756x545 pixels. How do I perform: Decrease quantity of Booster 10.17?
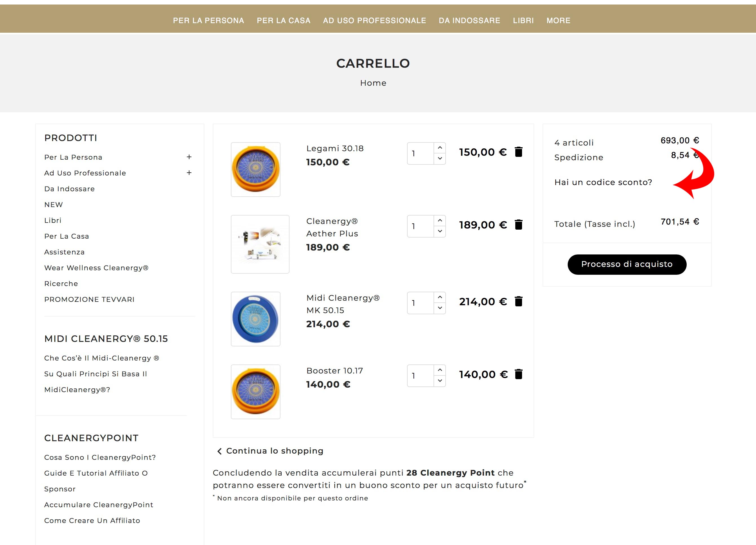tap(440, 381)
